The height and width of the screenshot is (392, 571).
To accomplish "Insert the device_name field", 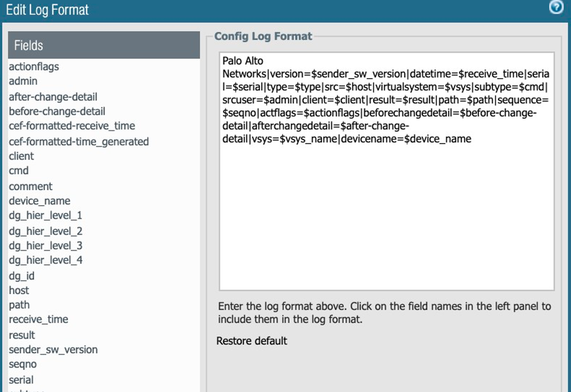I will coord(40,201).
